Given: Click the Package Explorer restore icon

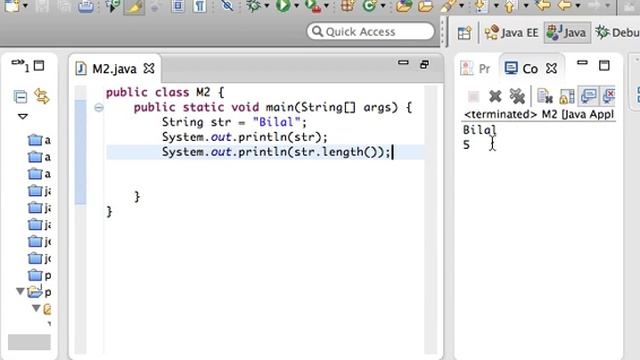Looking at the screenshot, I should click(39, 66).
